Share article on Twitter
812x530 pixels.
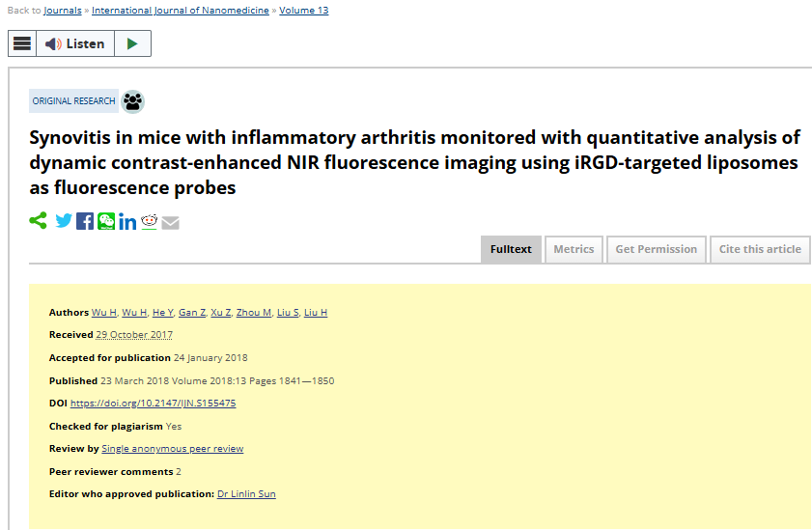tap(64, 221)
